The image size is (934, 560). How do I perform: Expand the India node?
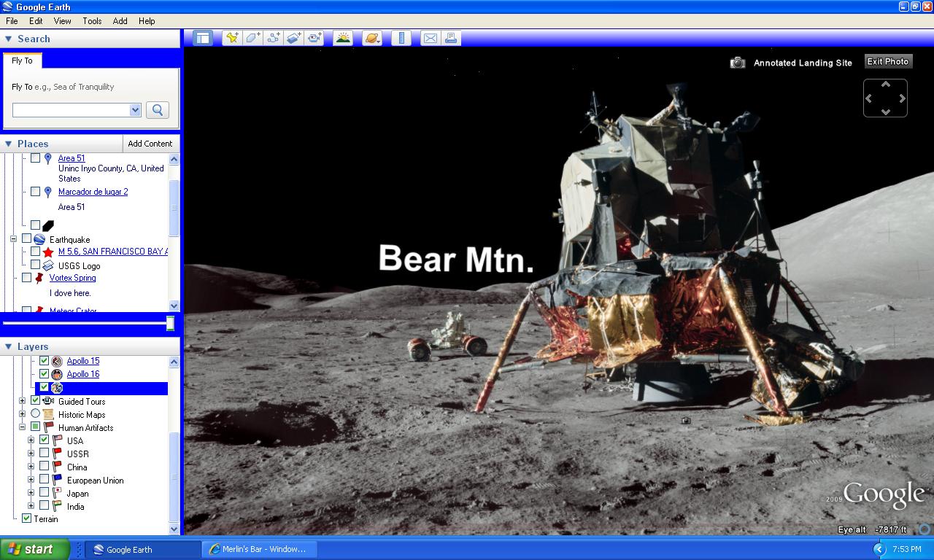pos(31,506)
